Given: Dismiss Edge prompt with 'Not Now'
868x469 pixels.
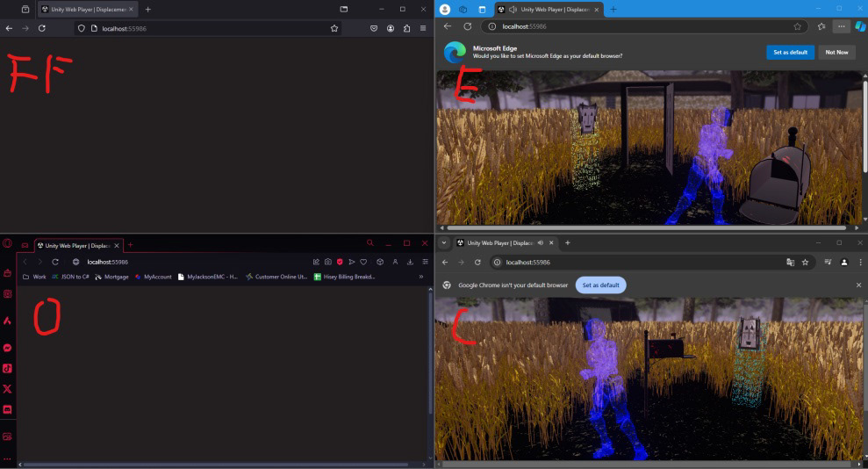Looking at the screenshot, I should (x=836, y=52).
